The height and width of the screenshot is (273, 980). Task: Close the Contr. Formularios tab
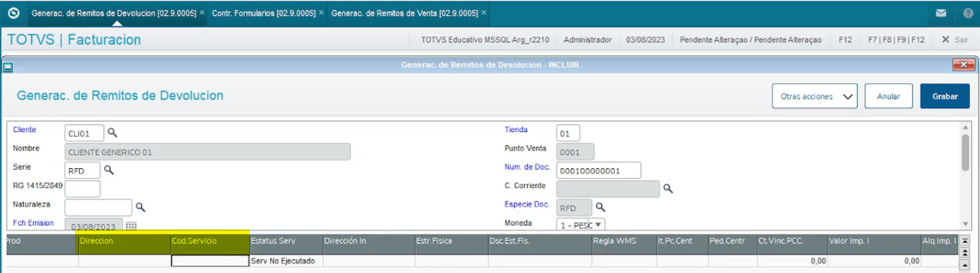tap(321, 13)
